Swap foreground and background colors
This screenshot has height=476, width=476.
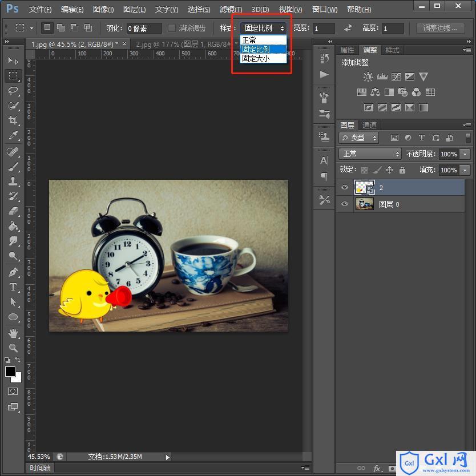pyautogui.click(x=18, y=360)
